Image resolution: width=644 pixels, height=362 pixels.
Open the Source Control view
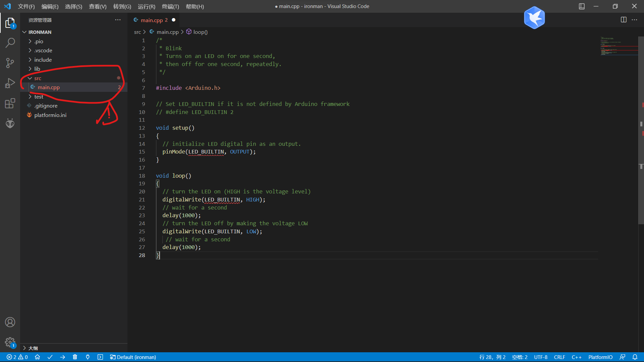click(10, 63)
